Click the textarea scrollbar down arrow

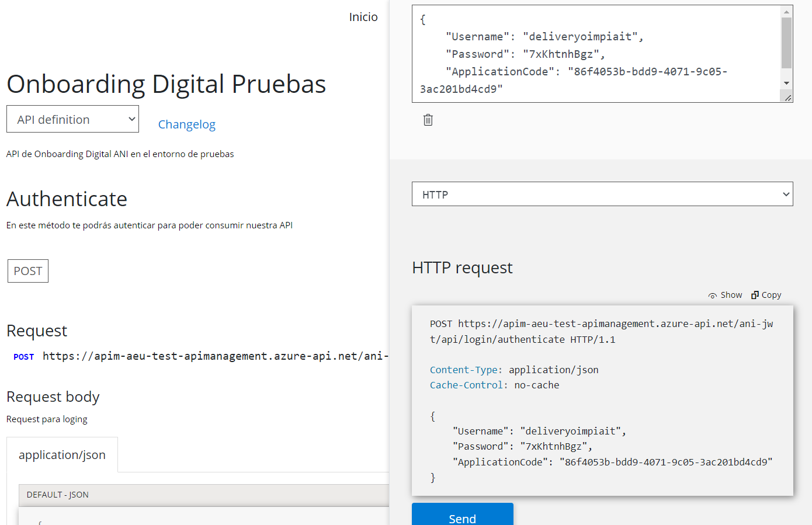point(786,83)
